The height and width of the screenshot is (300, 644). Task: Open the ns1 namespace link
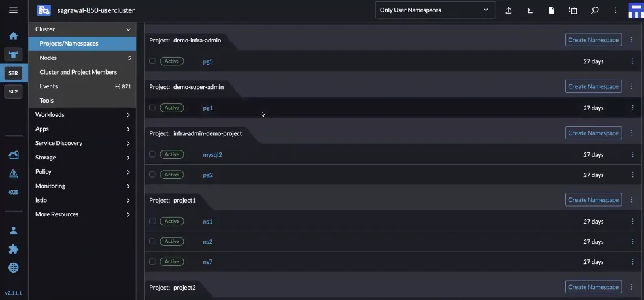click(208, 222)
